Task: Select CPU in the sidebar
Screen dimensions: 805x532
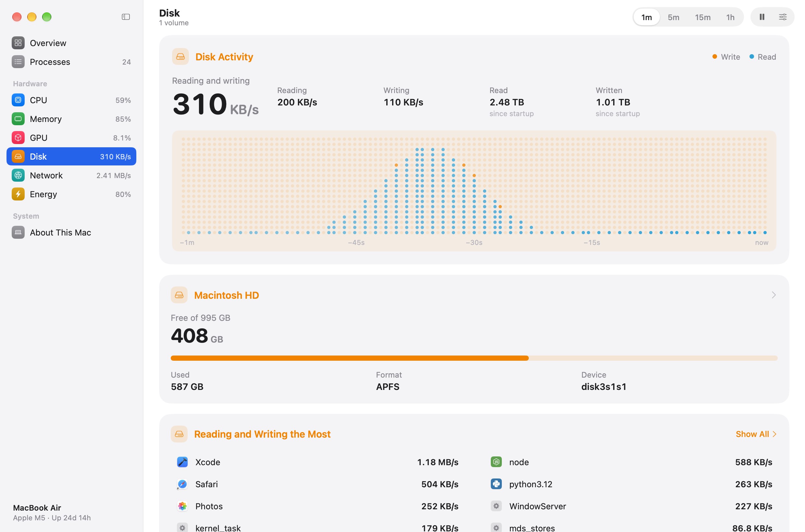Action: point(71,100)
